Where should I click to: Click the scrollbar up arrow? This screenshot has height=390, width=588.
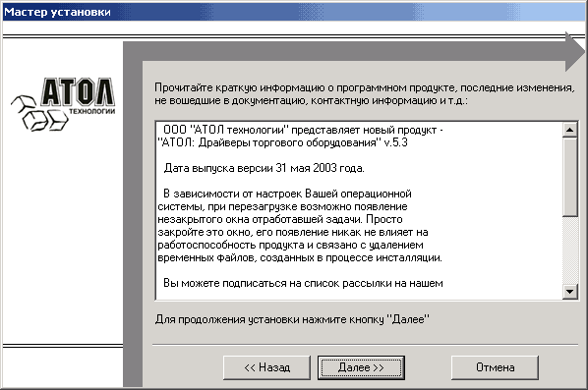[569, 130]
